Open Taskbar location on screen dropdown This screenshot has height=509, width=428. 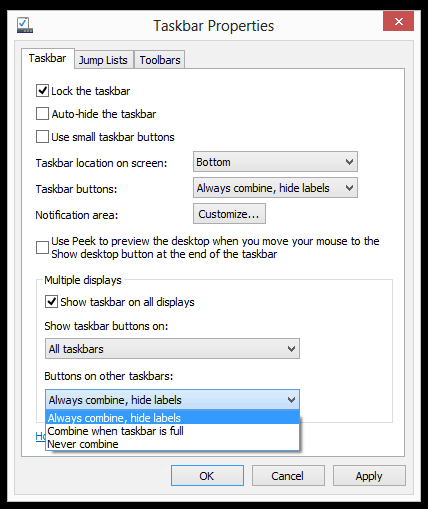click(275, 162)
